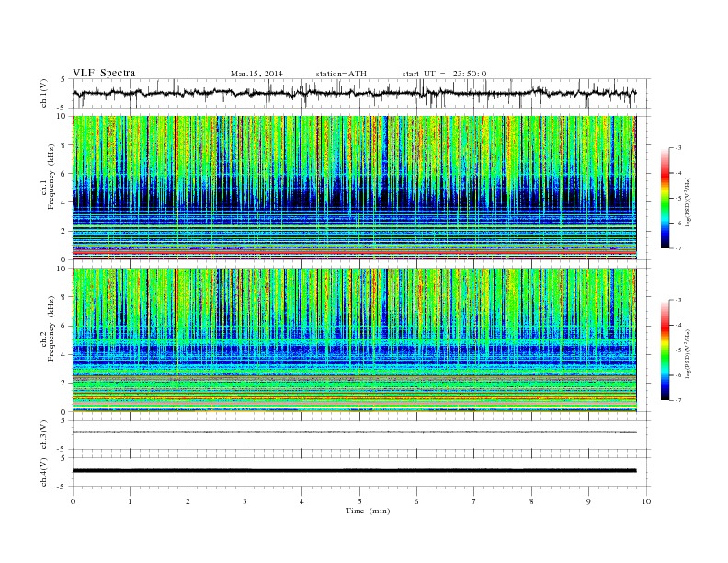Click the "6" tick on the time axis
Screen dimensions: 728x563
tap(416, 501)
